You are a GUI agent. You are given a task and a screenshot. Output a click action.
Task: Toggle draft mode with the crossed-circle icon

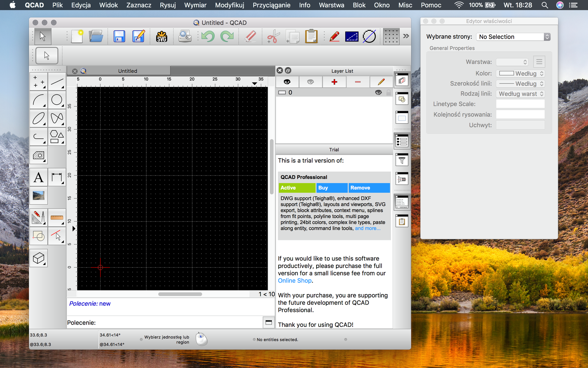point(369,36)
